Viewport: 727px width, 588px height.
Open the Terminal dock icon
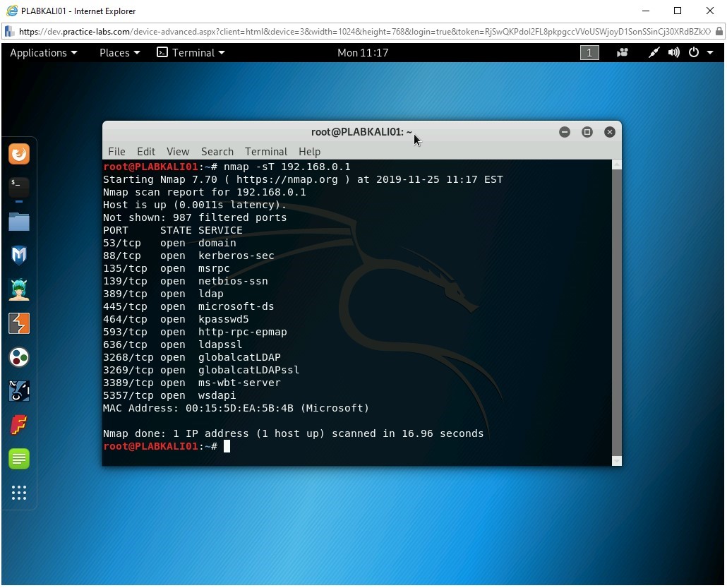click(19, 187)
